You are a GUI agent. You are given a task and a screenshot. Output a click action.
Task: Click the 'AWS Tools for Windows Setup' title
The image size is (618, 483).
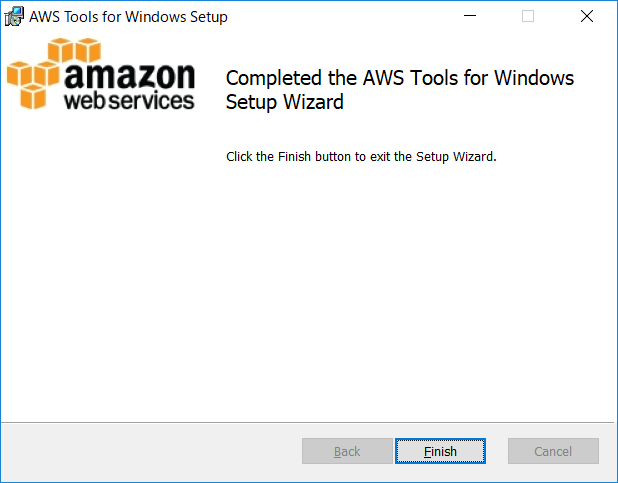tap(128, 17)
